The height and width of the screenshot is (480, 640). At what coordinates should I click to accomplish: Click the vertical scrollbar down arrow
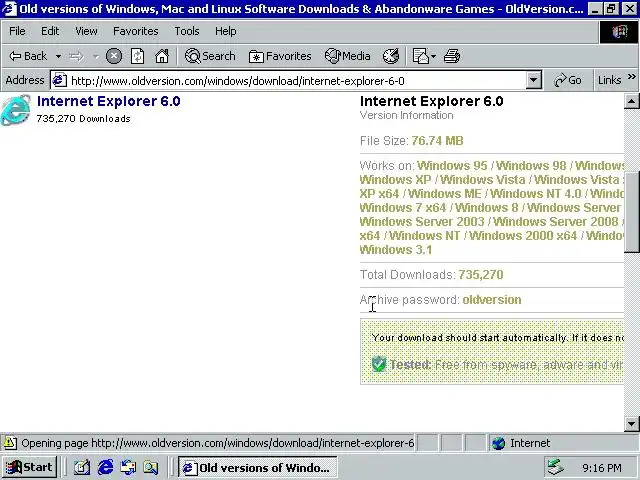coord(631,424)
